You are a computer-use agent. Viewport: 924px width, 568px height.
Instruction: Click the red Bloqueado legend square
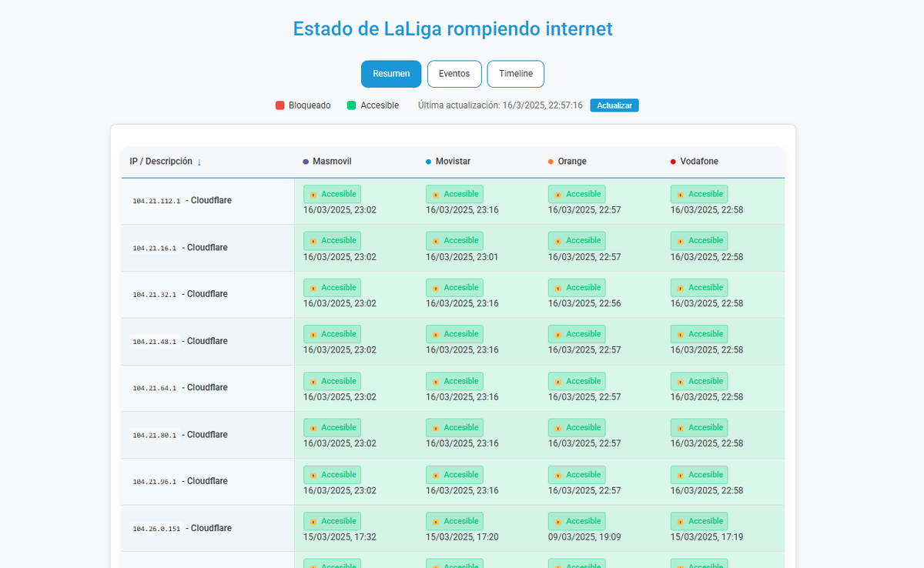click(x=279, y=105)
